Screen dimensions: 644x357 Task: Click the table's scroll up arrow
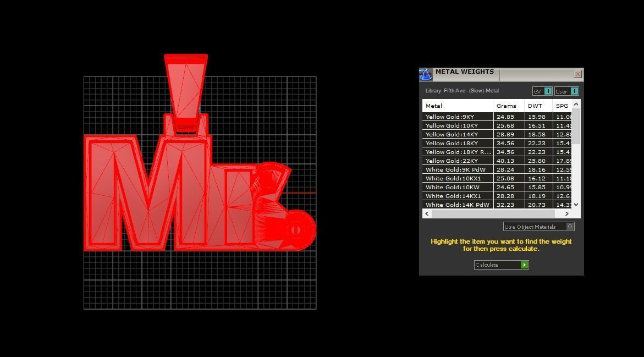[576, 104]
